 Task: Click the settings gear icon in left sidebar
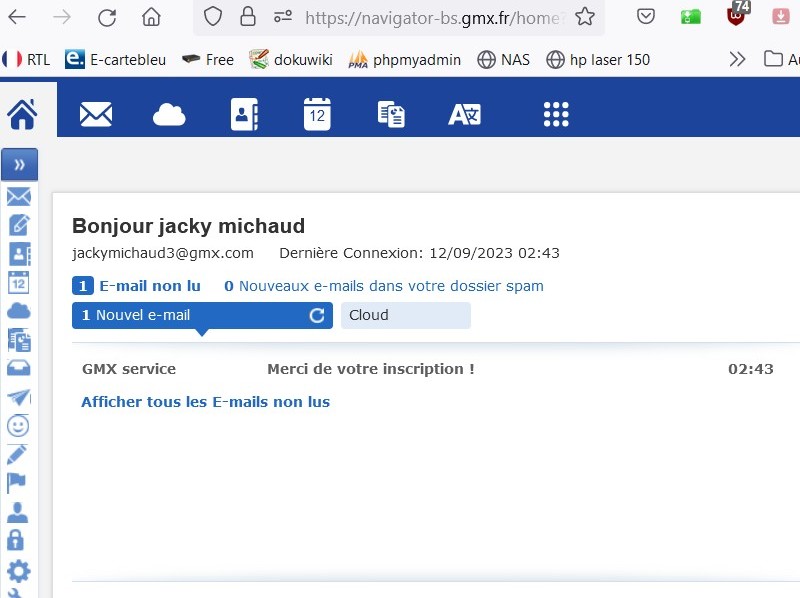coord(18,571)
